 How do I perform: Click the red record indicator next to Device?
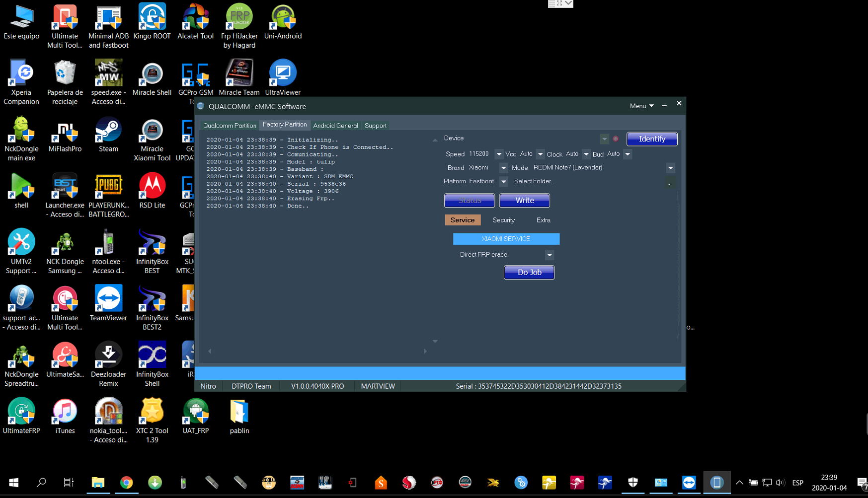(x=616, y=139)
